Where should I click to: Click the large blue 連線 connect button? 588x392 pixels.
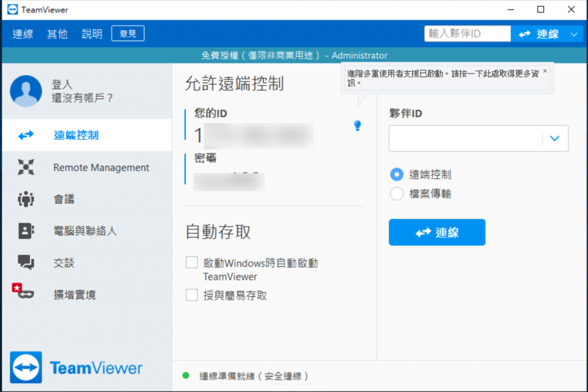(437, 232)
